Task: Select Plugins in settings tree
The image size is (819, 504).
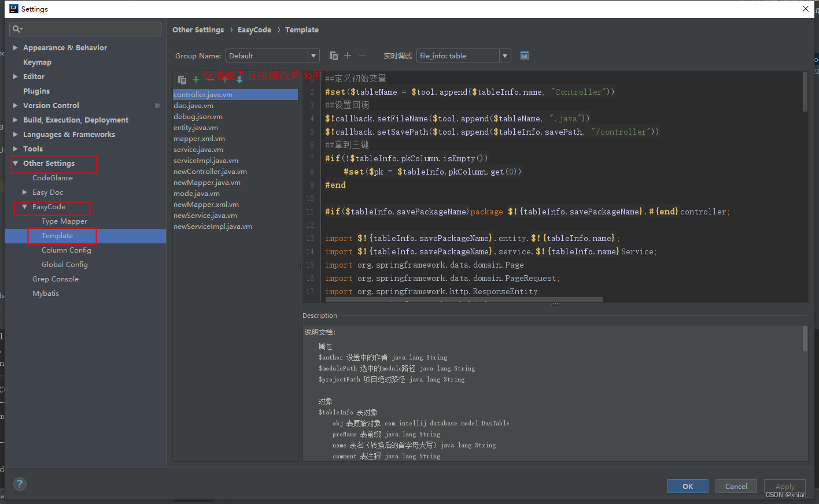Action: [36, 91]
